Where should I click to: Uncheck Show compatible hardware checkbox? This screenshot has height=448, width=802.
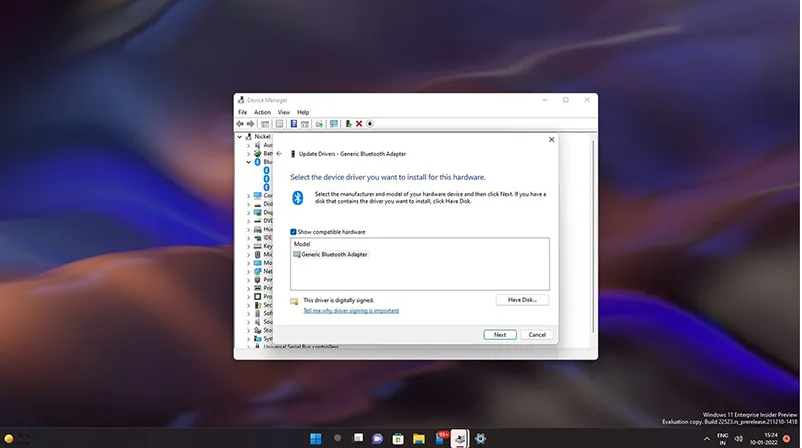coord(294,232)
